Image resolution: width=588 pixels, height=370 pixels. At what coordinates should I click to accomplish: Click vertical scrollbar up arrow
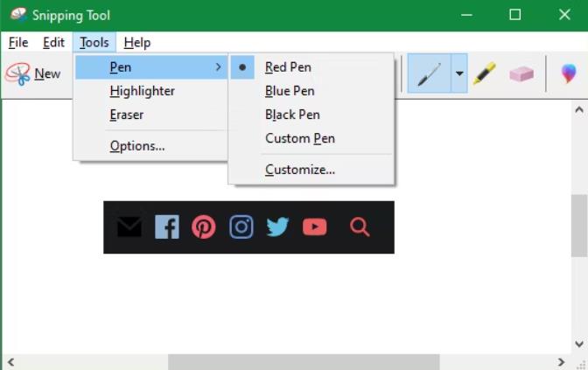pyautogui.click(x=579, y=110)
